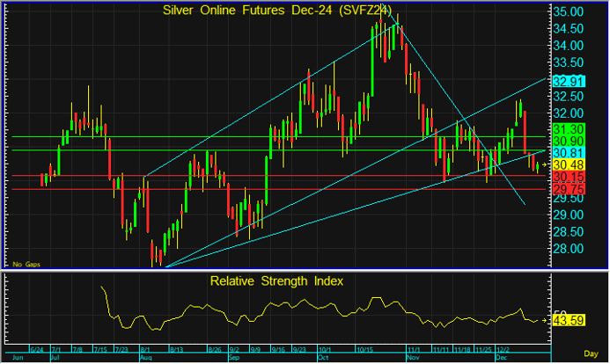Click the green 31.30 price label
This screenshot has width=610, height=364.
565,128
